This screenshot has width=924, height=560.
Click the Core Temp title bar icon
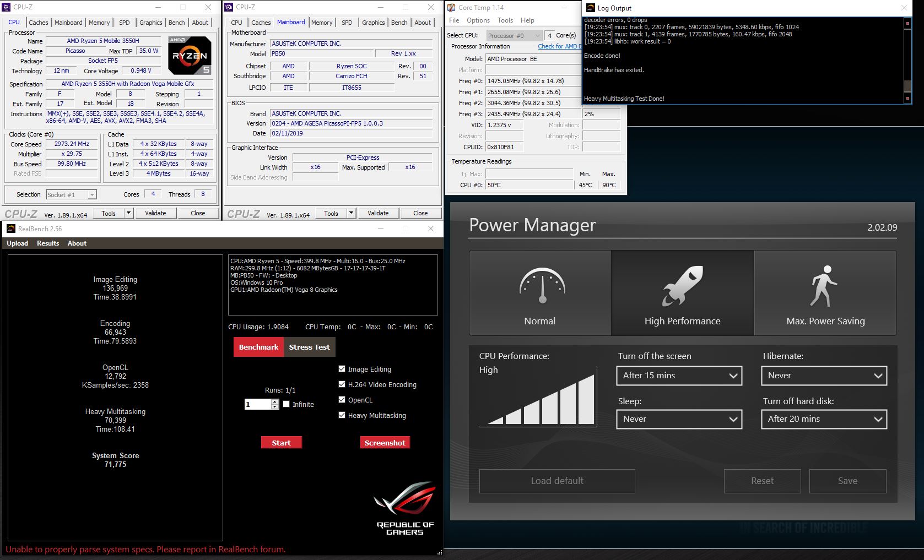(x=451, y=8)
